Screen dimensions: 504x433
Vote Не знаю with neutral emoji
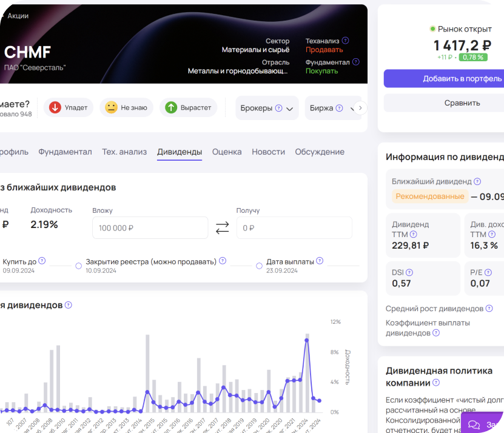coord(126,107)
